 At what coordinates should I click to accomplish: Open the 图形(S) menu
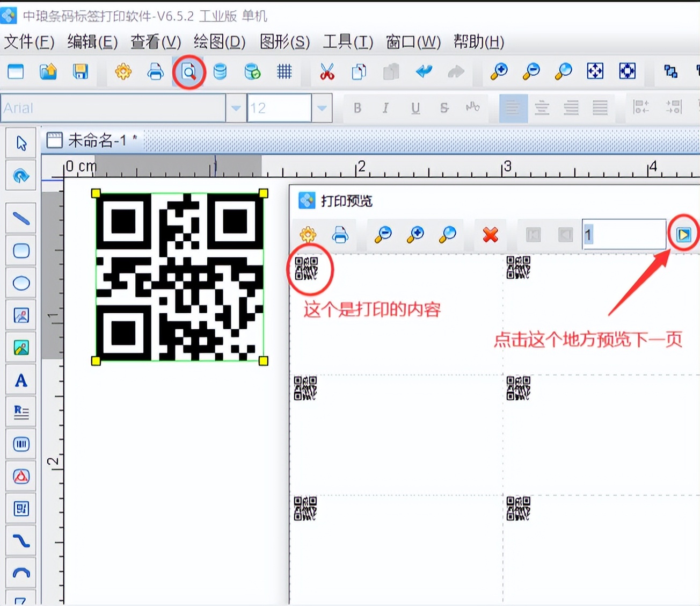click(285, 42)
